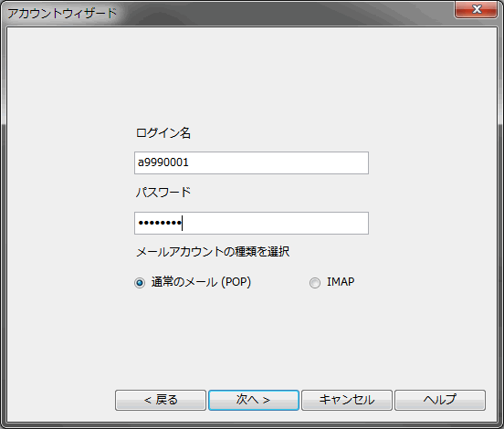
Task: Click the アカウントウィザード title bar
Action: (225, 13)
